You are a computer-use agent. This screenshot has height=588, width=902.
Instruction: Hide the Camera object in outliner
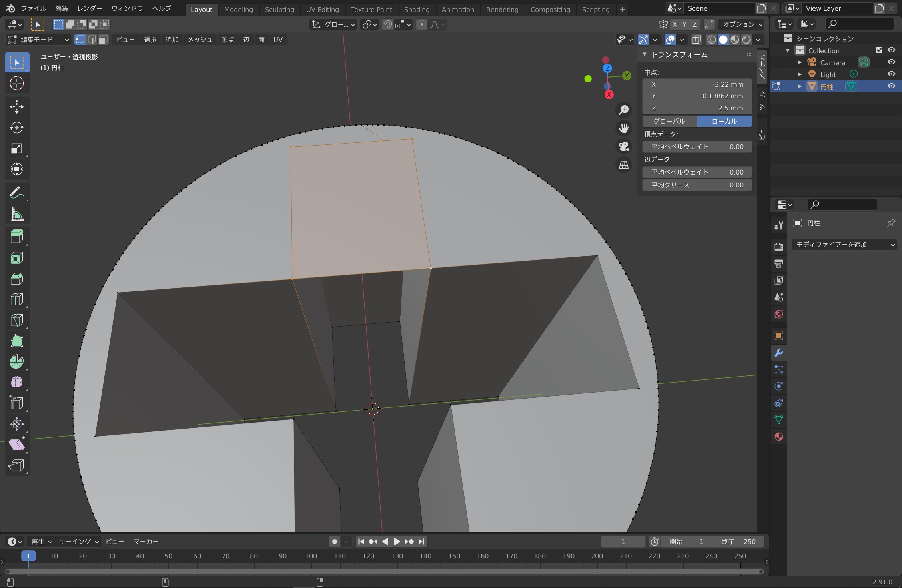pos(891,62)
